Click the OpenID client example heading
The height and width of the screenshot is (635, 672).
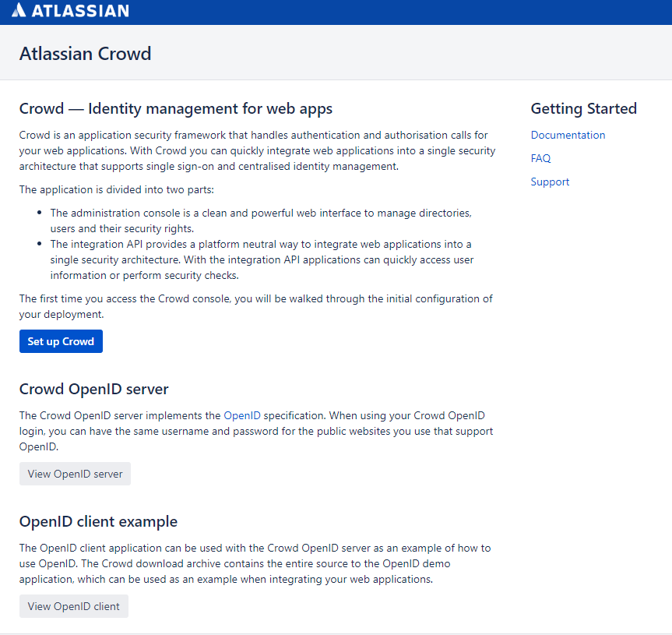point(98,521)
